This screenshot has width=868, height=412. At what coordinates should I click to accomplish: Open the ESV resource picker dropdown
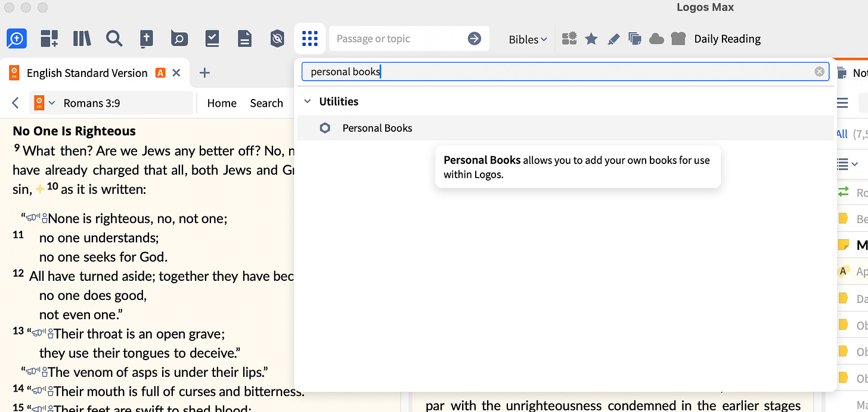45,103
